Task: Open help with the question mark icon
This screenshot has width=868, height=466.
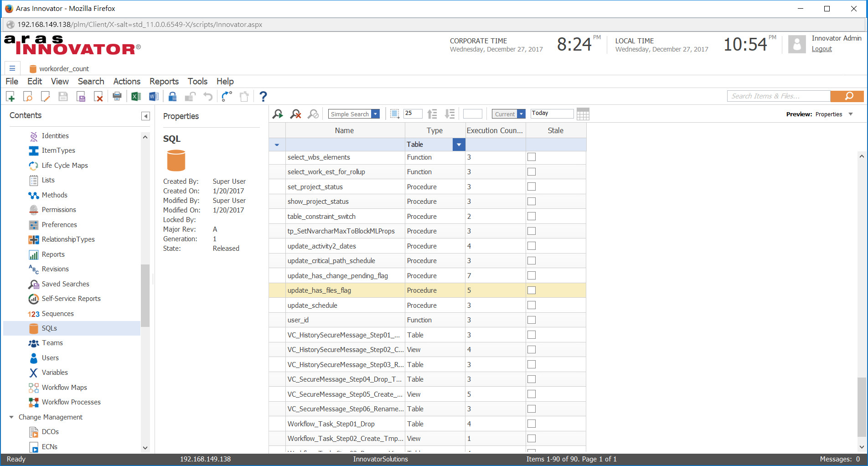Action: (263, 96)
